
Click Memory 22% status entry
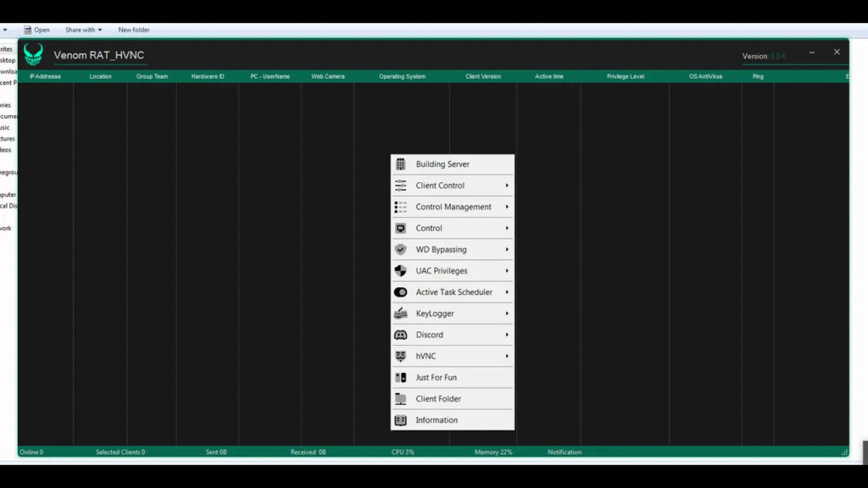pos(493,452)
